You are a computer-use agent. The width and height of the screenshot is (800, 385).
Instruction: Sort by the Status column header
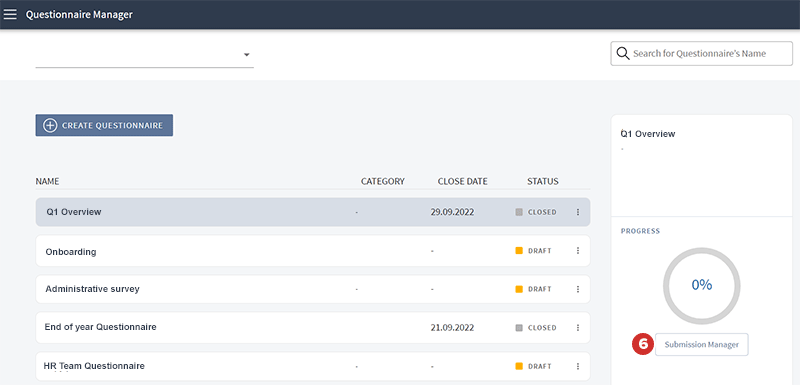click(543, 181)
